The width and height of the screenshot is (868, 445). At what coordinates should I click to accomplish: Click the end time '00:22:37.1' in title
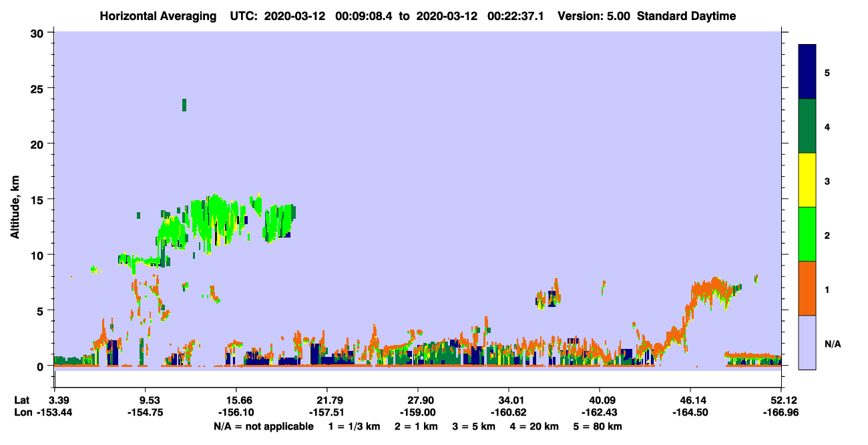click(x=516, y=16)
